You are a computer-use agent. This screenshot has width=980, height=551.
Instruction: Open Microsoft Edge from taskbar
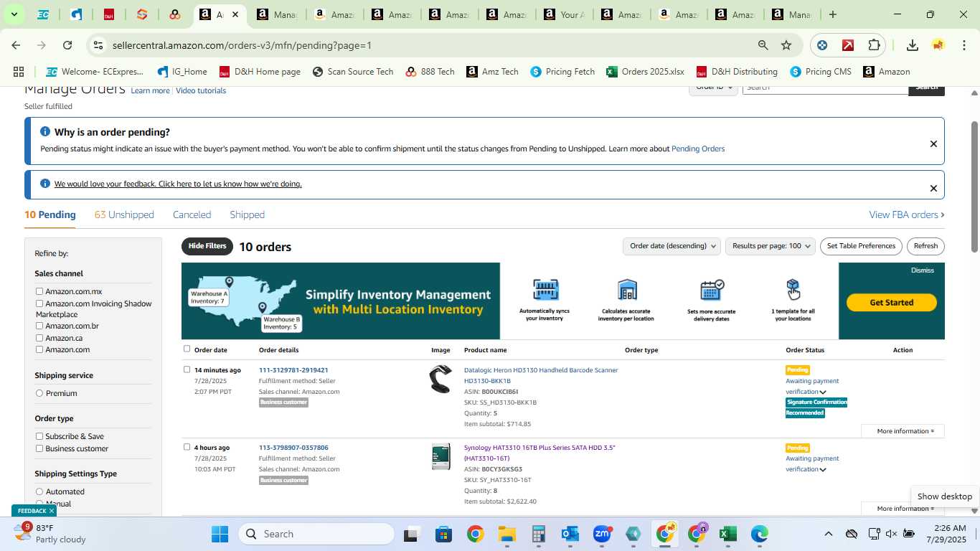tap(759, 534)
